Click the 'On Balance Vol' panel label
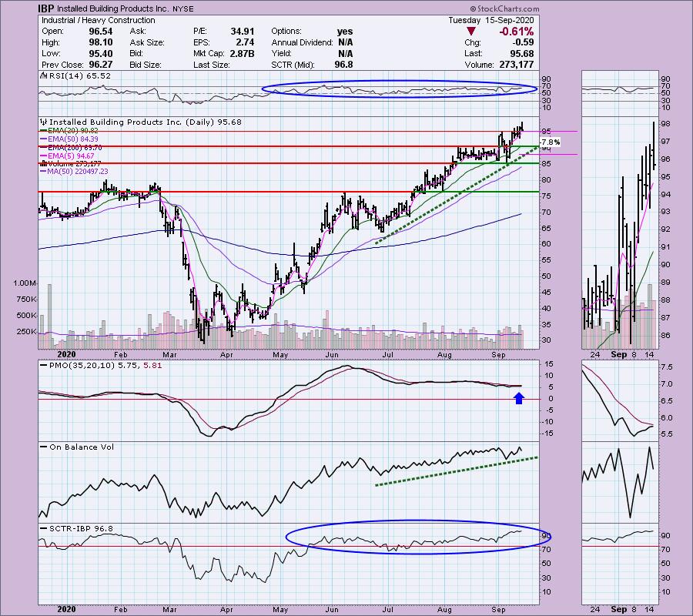The height and width of the screenshot is (616, 693). pos(77,447)
